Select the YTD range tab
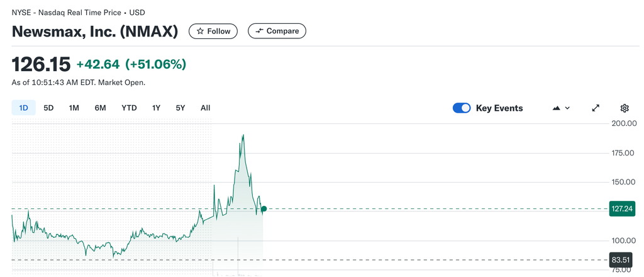644x277 pixels. (x=129, y=108)
